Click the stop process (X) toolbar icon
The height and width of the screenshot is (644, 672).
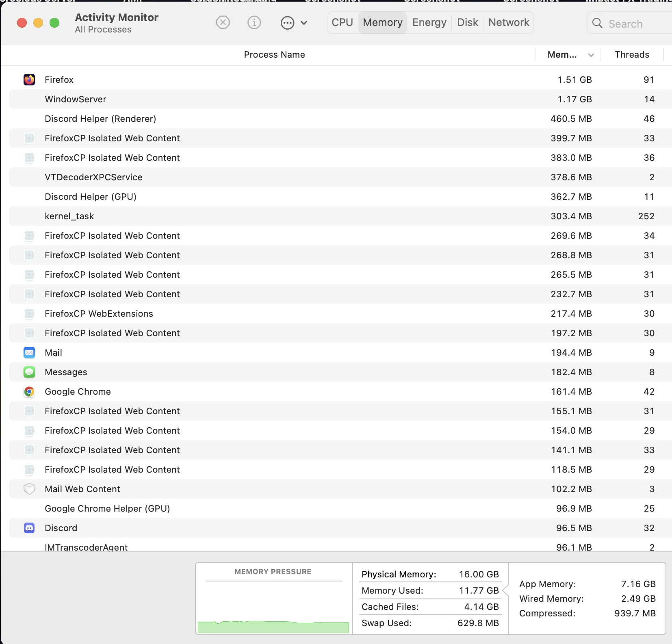[x=223, y=22]
